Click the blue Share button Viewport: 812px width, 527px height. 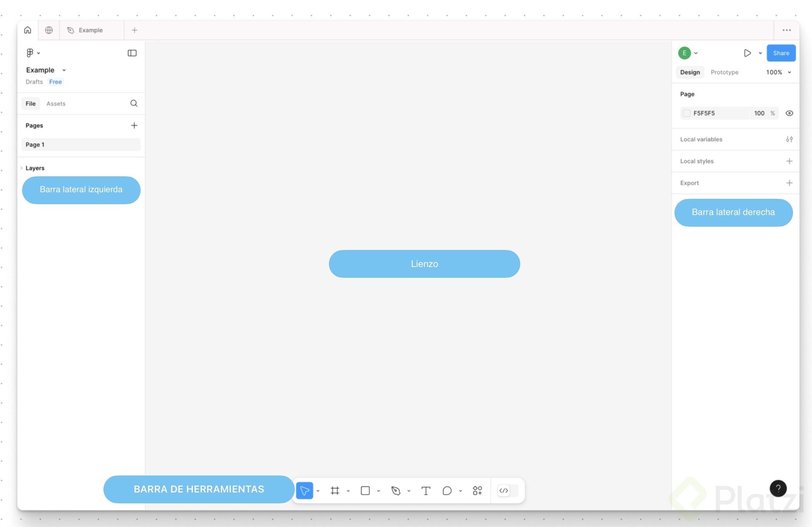(x=781, y=53)
